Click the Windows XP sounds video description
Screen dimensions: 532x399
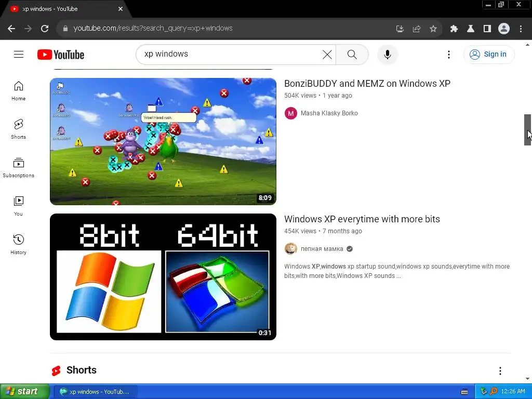click(x=396, y=271)
